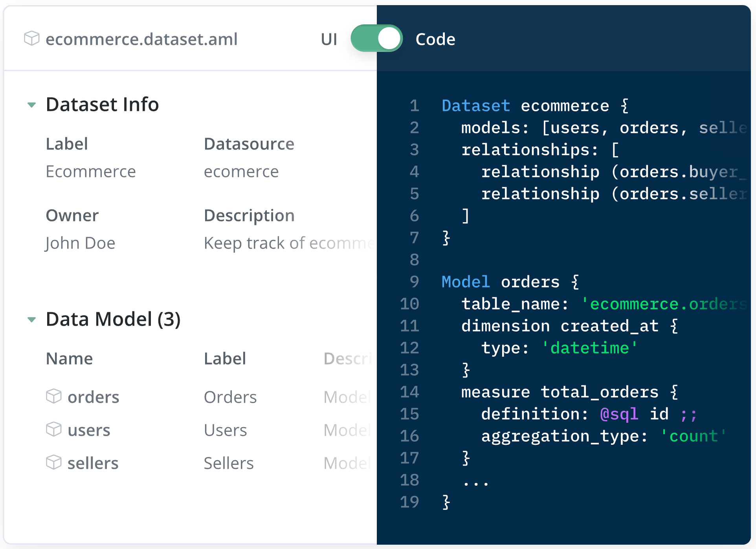This screenshot has width=756, height=549.
Task: Click 'measure total_orders {' code line
Action: point(570,392)
